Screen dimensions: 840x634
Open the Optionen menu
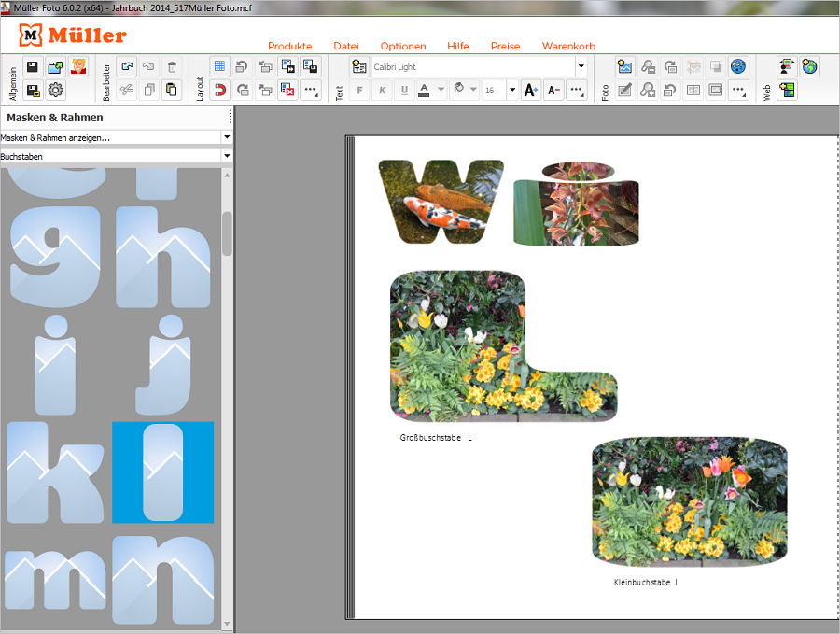click(x=403, y=46)
